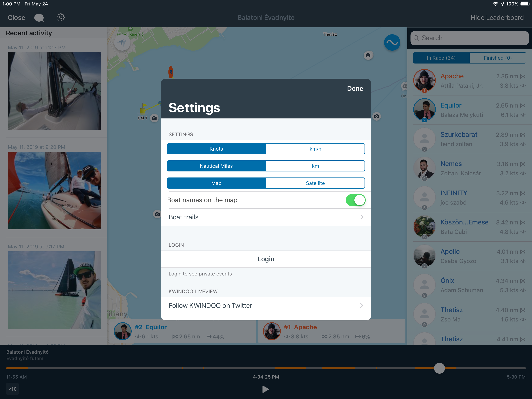Change the ×10 playback speed
The image size is (532, 399).
click(x=12, y=389)
